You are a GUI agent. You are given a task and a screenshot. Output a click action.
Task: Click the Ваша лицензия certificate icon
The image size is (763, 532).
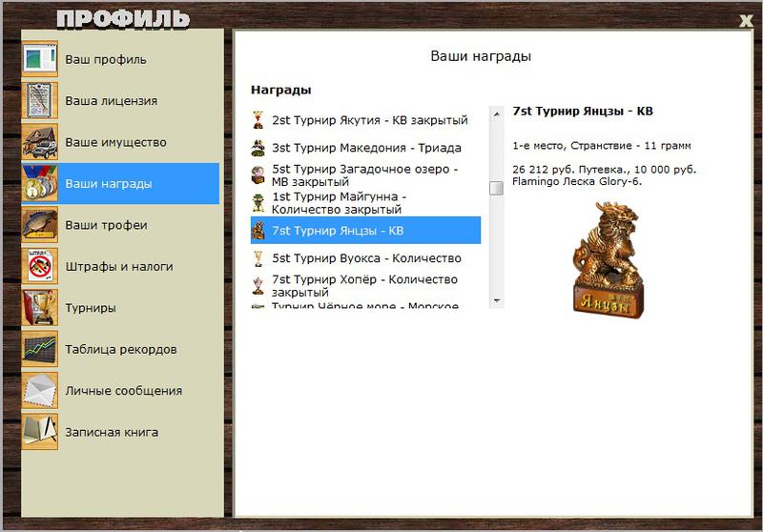point(39,100)
